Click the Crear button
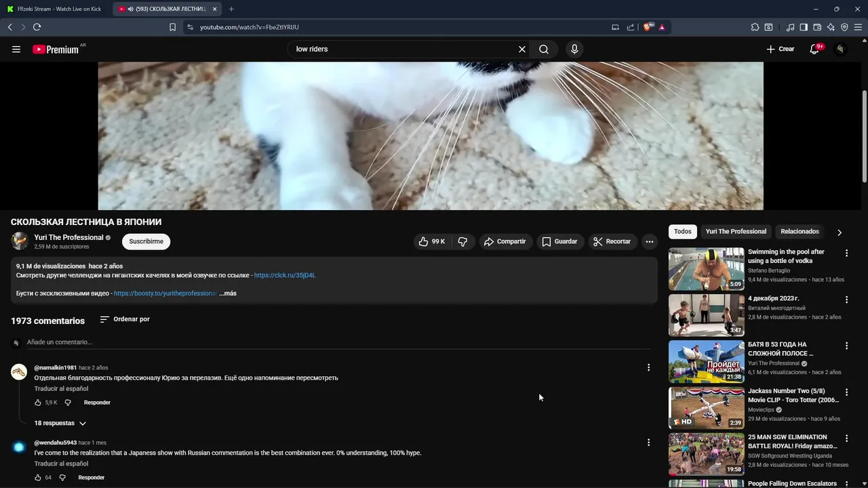The height and width of the screenshot is (488, 868). [780, 49]
